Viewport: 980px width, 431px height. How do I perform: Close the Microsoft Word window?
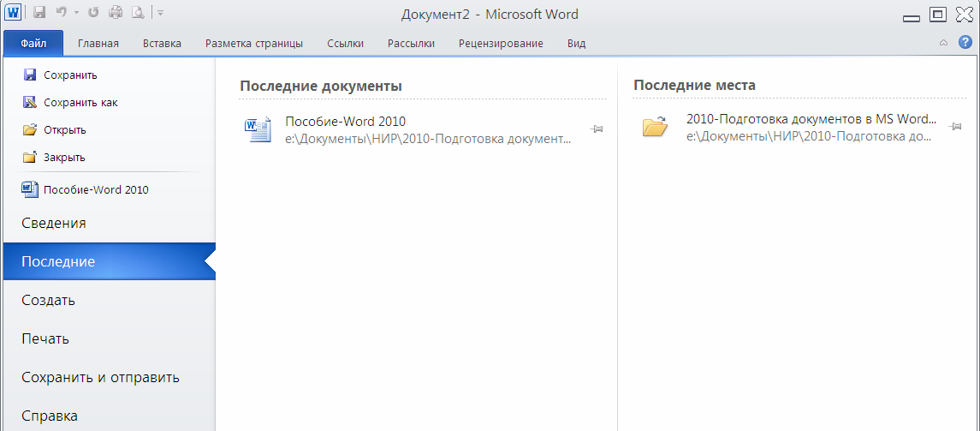965,14
